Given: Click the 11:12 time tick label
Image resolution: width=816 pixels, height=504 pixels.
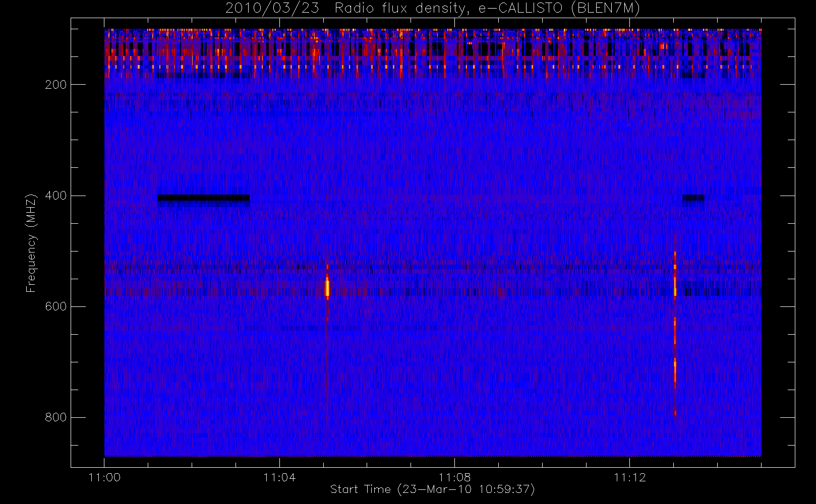Looking at the screenshot, I should (x=629, y=477).
